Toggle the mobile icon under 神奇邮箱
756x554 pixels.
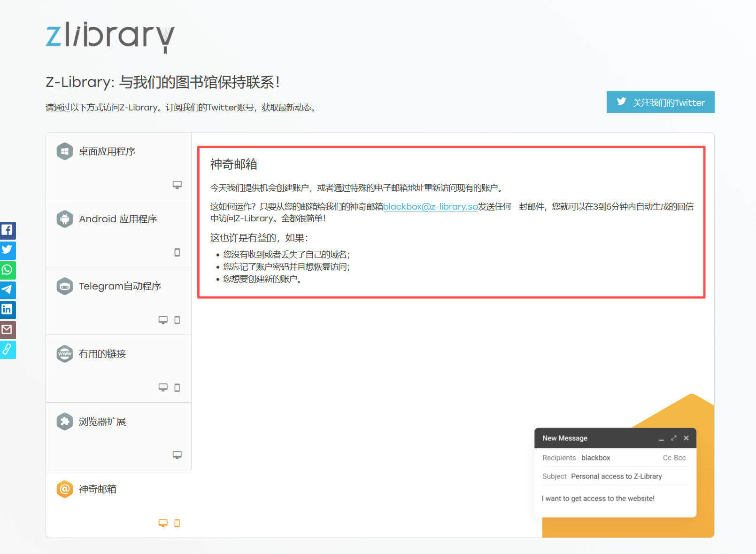click(177, 523)
